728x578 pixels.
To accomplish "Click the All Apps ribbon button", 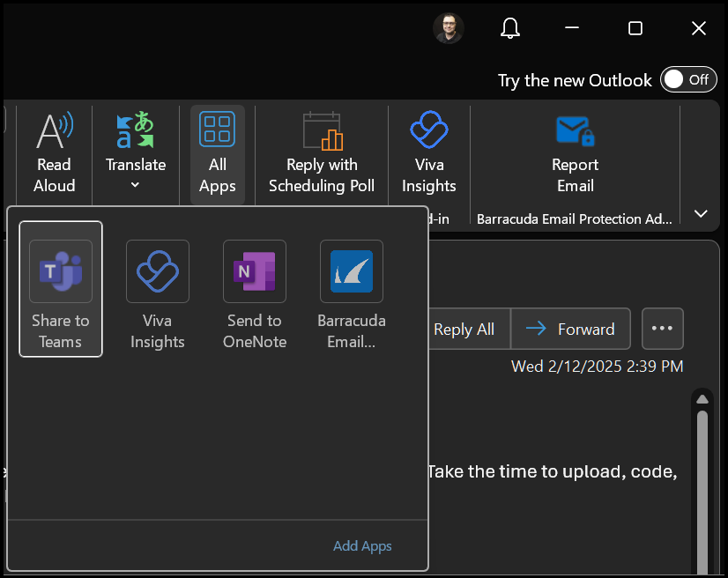I will coord(218,154).
